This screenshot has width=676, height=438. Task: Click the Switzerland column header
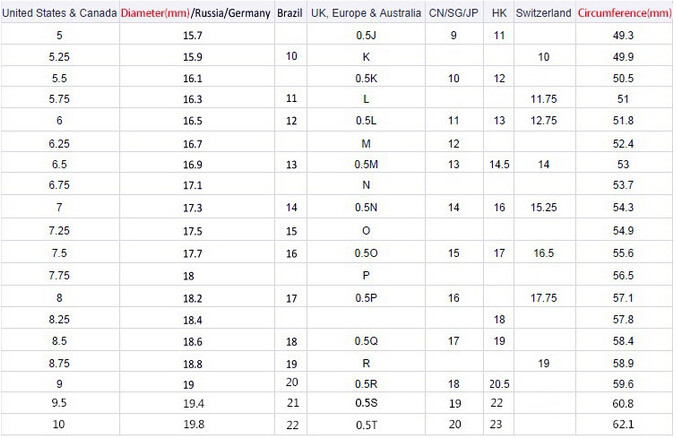click(x=544, y=14)
